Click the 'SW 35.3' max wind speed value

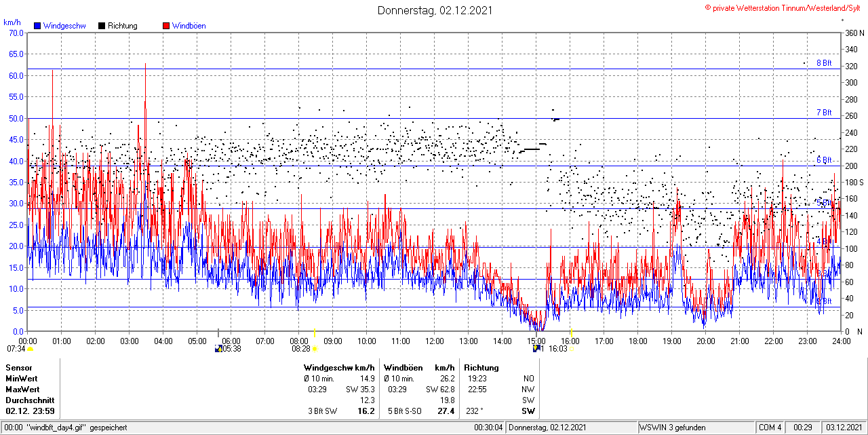point(360,389)
